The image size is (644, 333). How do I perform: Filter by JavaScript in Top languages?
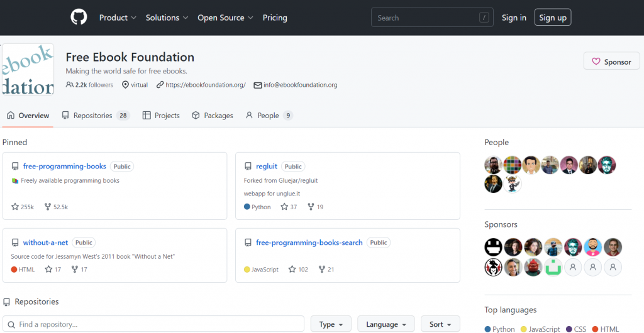coord(540,329)
